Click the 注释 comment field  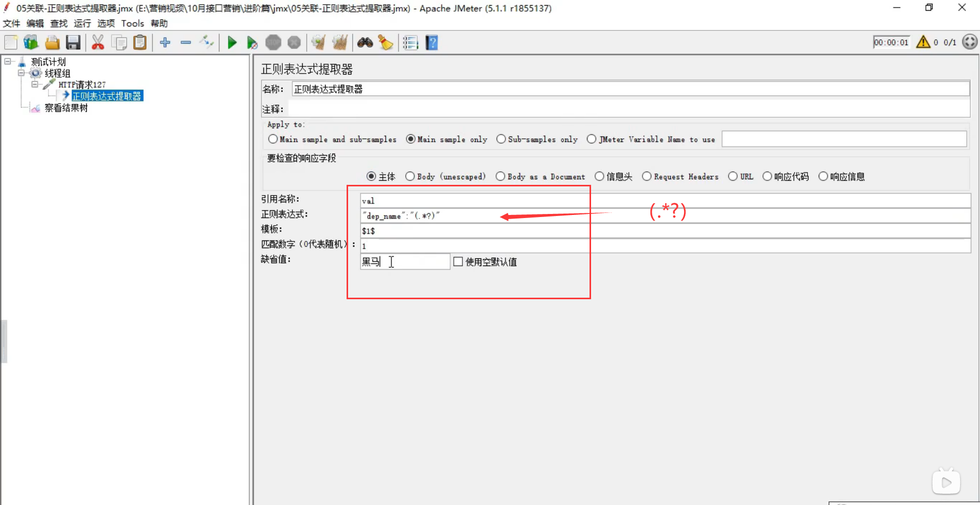coord(629,109)
